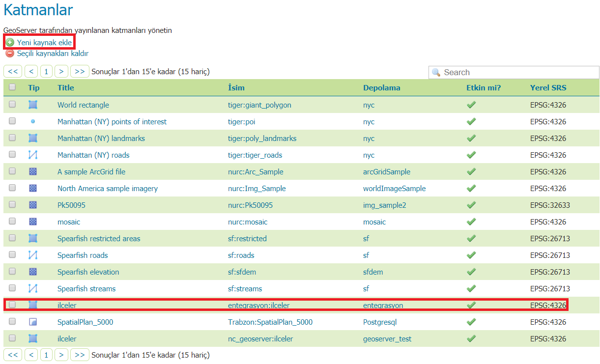Open the worldImageSample store link
Image resolution: width=600 pixels, height=364 pixels.
395,189
